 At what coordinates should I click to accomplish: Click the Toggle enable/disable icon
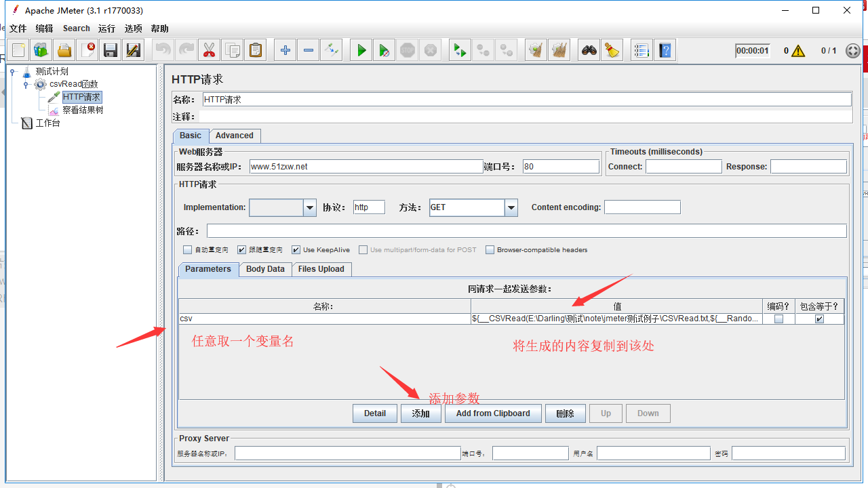pyautogui.click(x=332, y=50)
